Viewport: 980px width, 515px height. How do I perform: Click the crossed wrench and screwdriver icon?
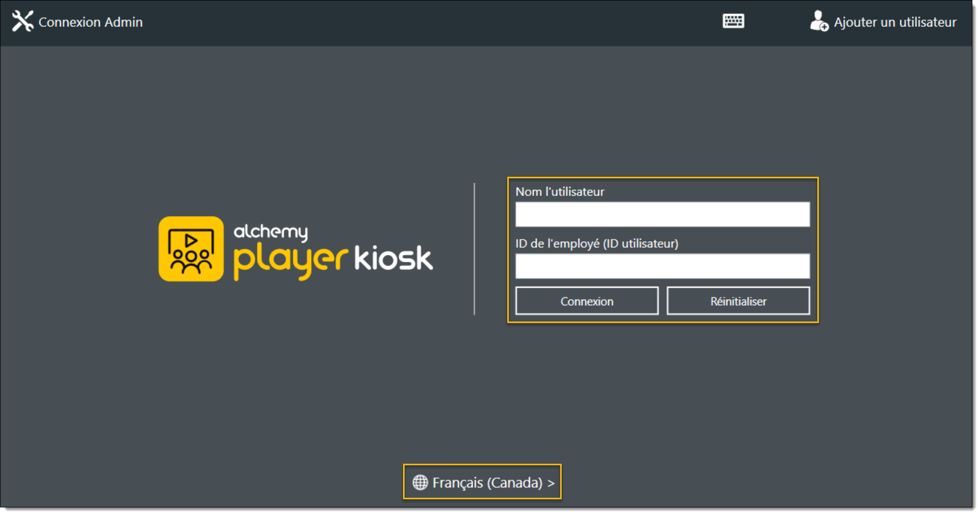coord(22,21)
